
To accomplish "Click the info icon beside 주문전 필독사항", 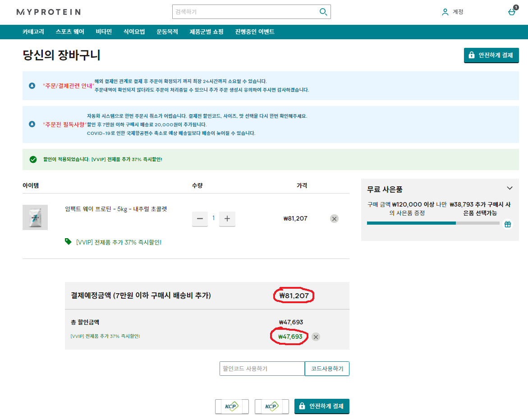I will 32,124.
